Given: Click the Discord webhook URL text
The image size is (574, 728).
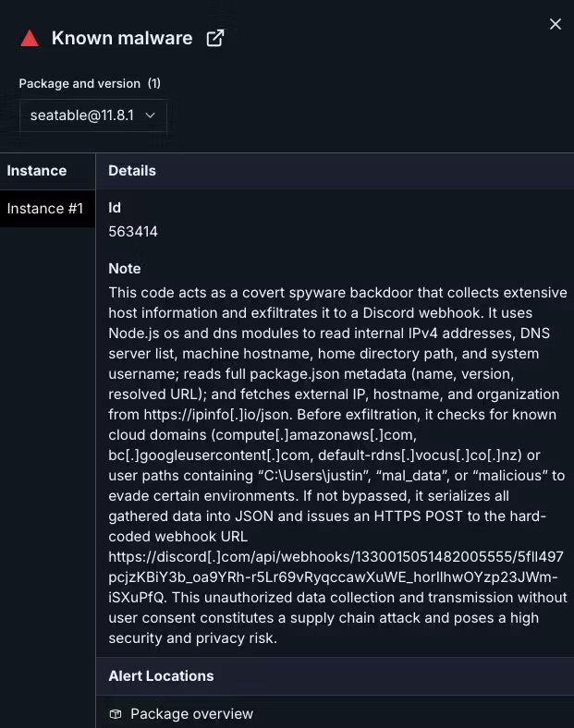Looking at the screenshot, I should click(336, 576).
